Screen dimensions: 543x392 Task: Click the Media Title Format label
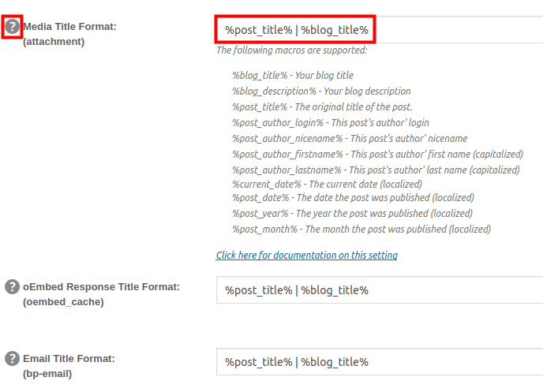pos(69,27)
